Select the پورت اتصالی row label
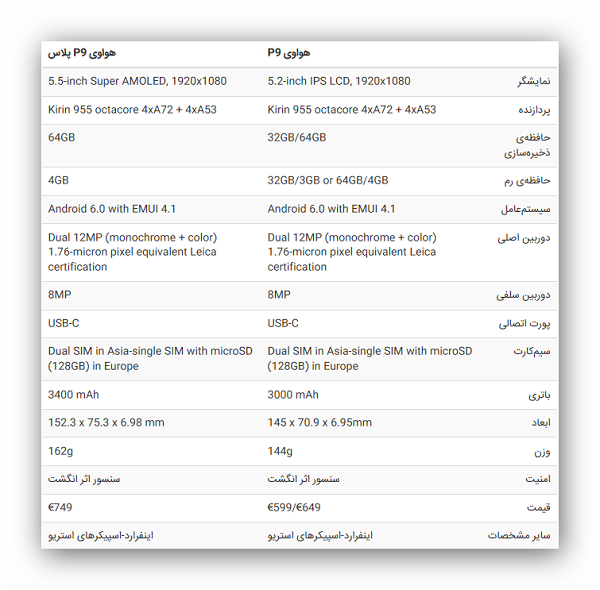The width and height of the screenshot is (600, 590). click(x=524, y=324)
